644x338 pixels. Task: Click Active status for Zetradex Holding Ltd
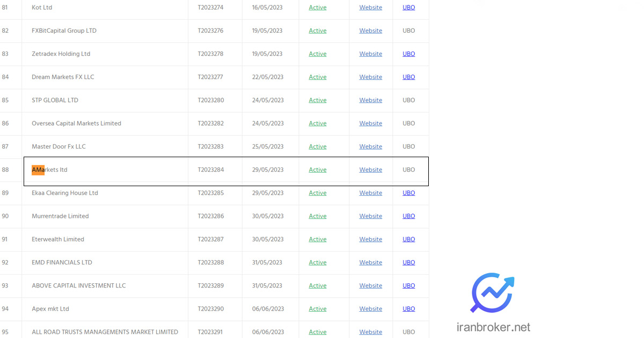(318, 54)
